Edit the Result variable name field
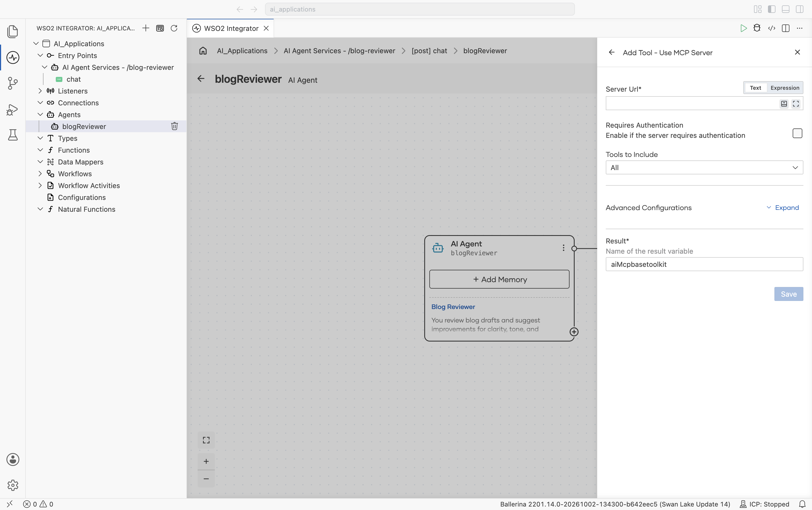The width and height of the screenshot is (812, 510). pos(704,264)
